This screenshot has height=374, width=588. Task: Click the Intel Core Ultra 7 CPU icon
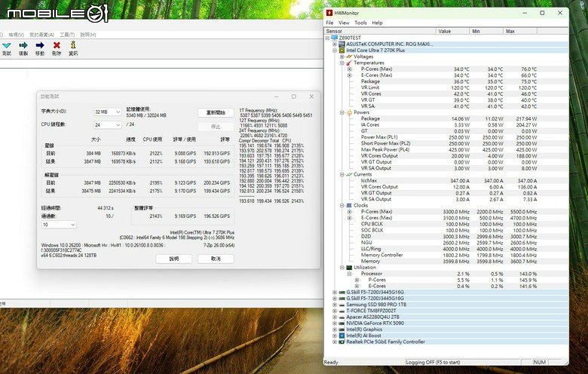pyautogui.click(x=341, y=51)
